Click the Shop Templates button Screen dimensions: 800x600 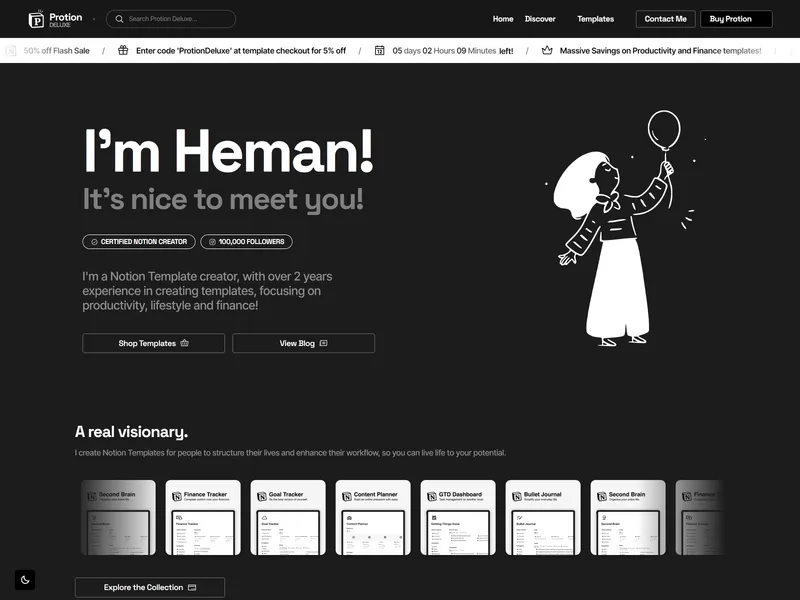click(154, 343)
